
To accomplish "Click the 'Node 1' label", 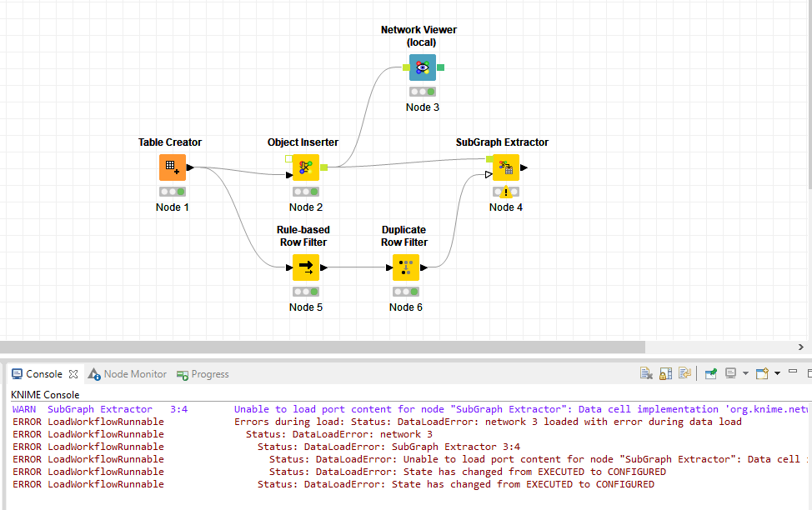I will tap(173, 207).
